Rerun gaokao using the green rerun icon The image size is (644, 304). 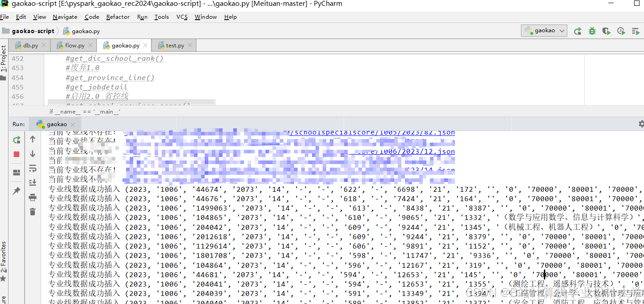[17, 140]
